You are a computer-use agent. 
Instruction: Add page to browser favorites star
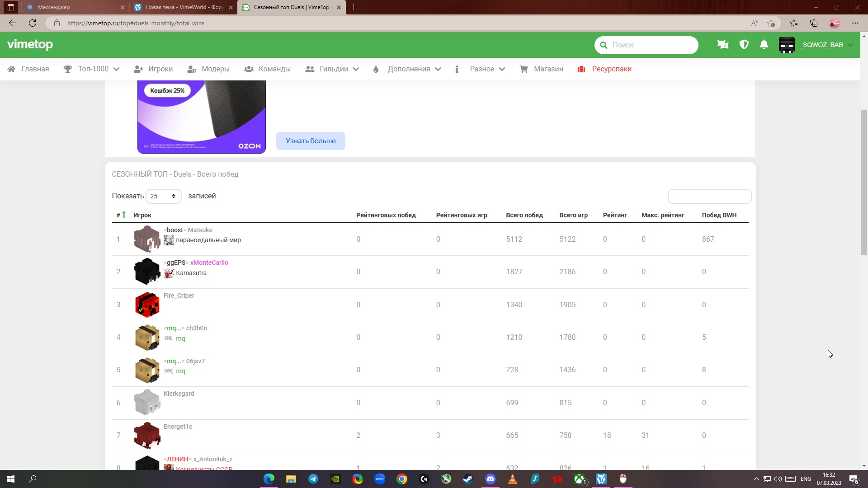[x=771, y=23]
